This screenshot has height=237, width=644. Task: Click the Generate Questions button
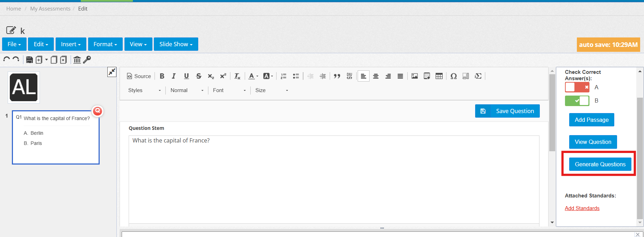[600, 164]
